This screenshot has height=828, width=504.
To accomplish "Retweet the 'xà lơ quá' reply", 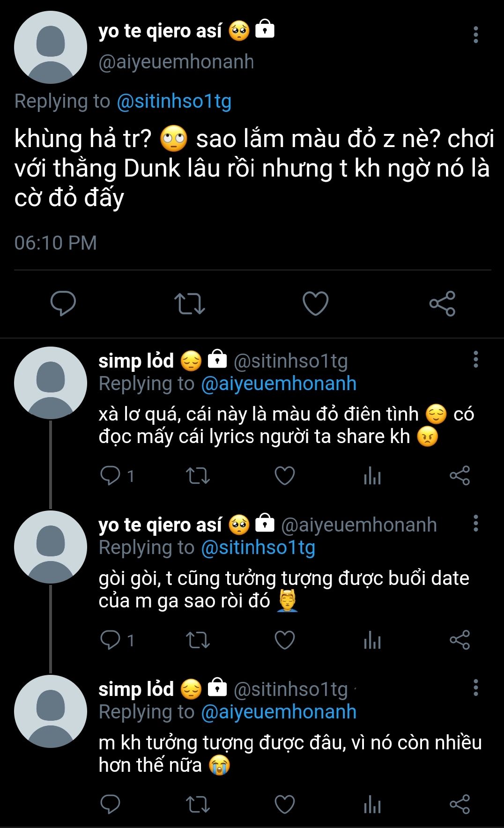I will (x=198, y=476).
